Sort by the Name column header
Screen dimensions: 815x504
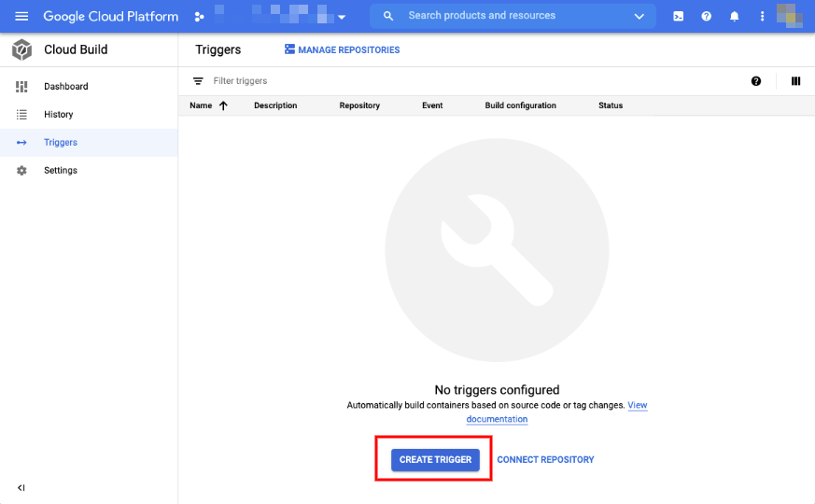(x=201, y=105)
